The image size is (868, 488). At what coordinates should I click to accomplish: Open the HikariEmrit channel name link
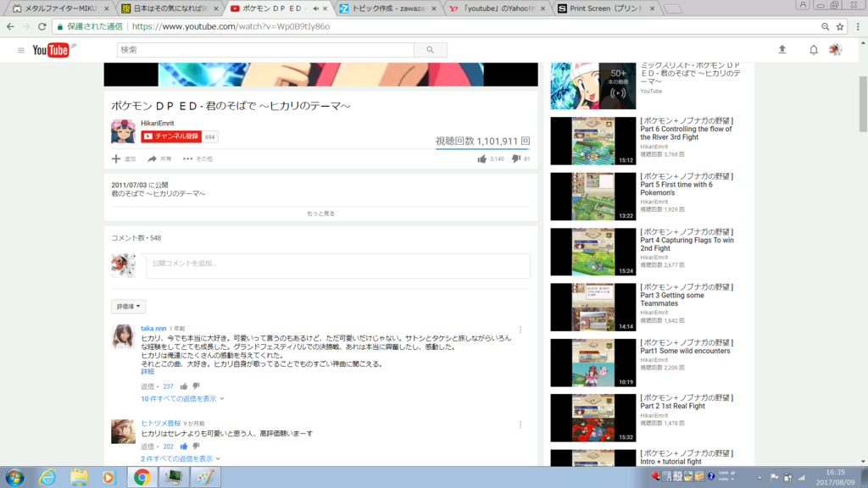pyautogui.click(x=157, y=124)
